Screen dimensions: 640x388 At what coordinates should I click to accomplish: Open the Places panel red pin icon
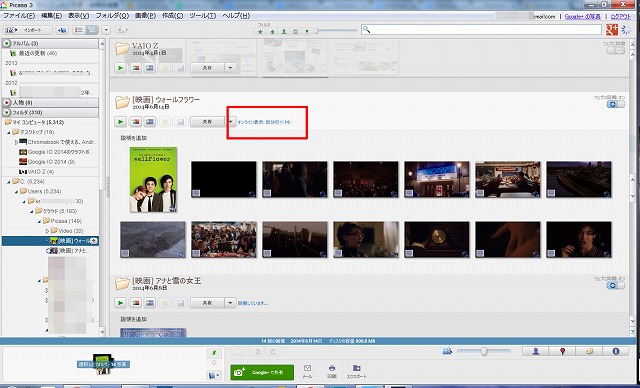(562, 351)
